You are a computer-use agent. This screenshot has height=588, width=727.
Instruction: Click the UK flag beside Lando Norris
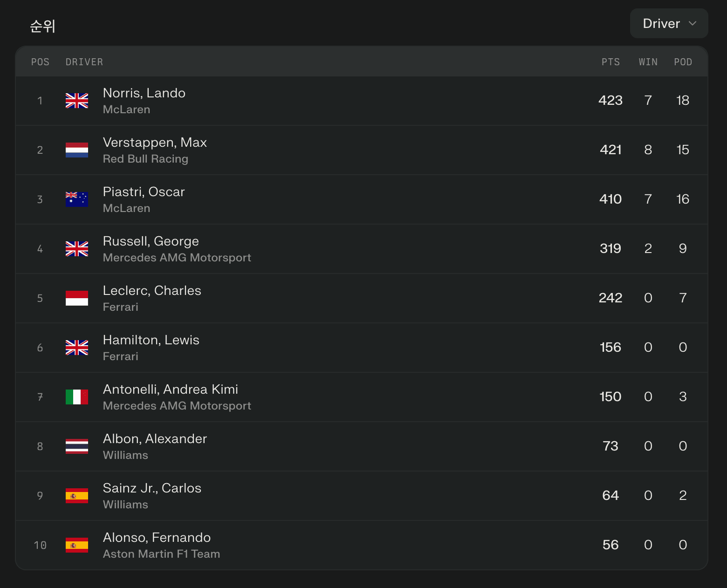tap(77, 101)
